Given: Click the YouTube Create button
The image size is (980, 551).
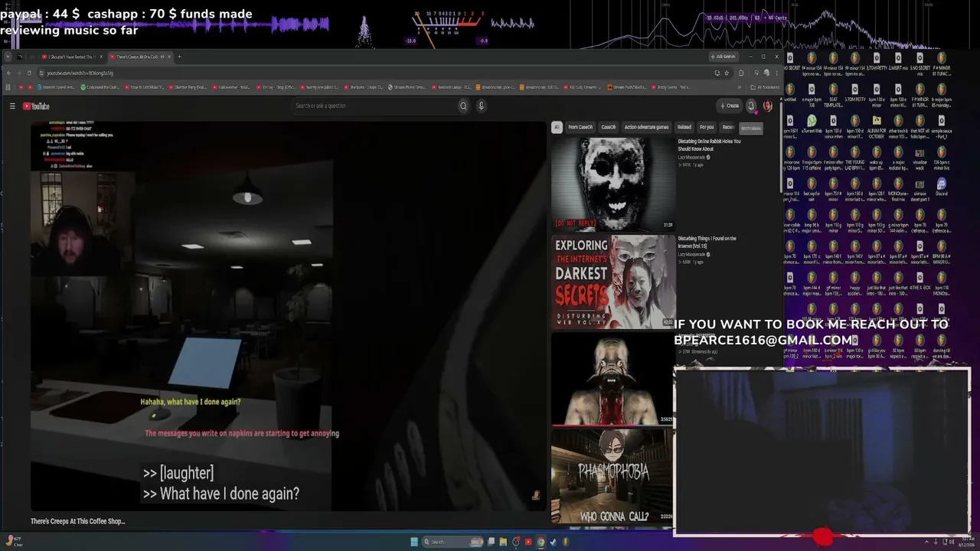Looking at the screenshot, I should (730, 106).
